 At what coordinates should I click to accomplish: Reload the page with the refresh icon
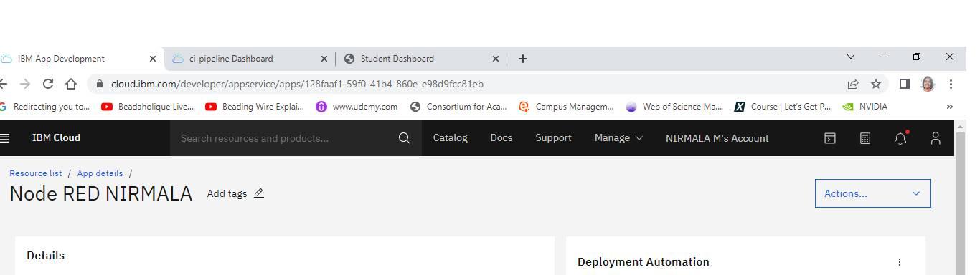click(48, 84)
